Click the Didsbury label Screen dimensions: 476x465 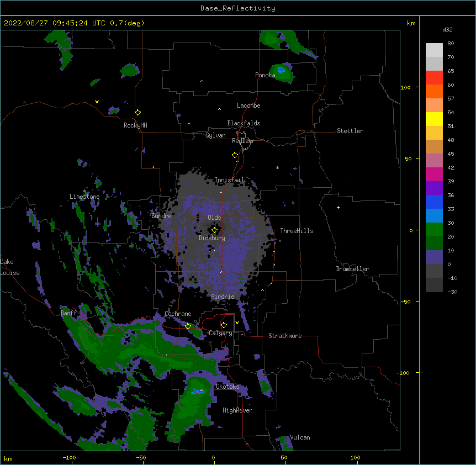[212, 238]
